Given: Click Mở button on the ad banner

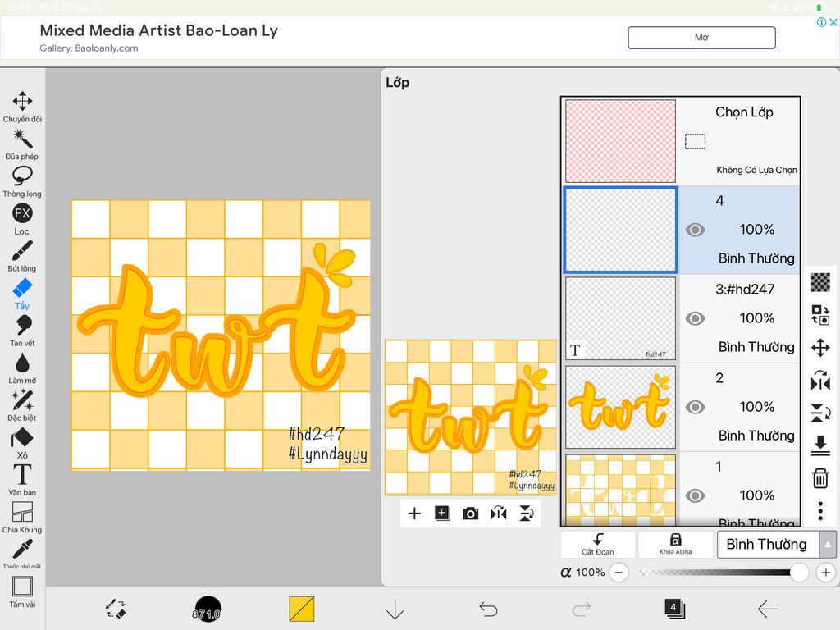Looking at the screenshot, I should click(702, 38).
